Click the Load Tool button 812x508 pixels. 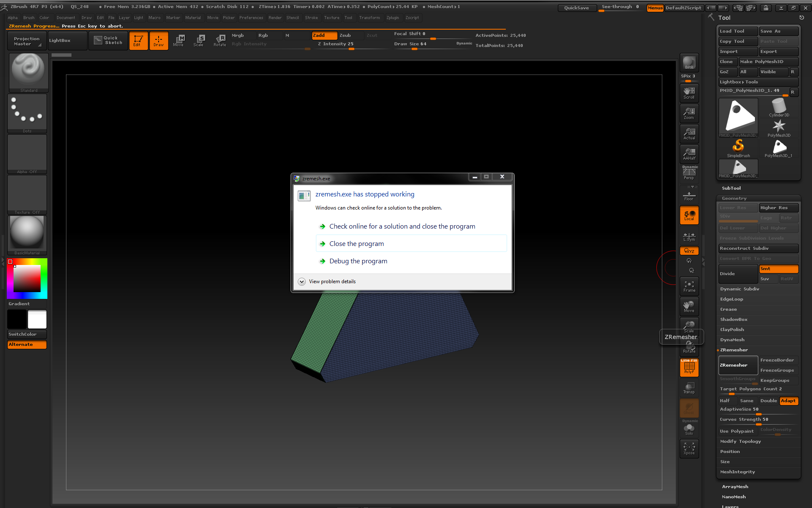click(x=738, y=31)
